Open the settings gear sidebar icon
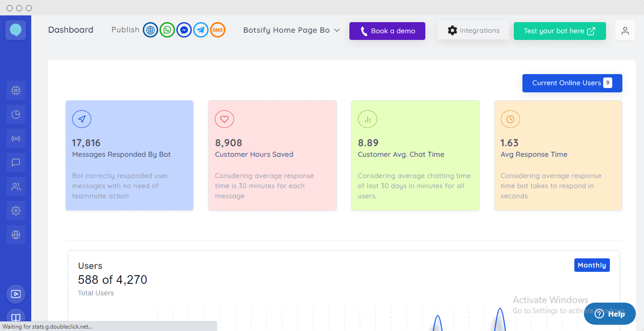 click(16, 211)
